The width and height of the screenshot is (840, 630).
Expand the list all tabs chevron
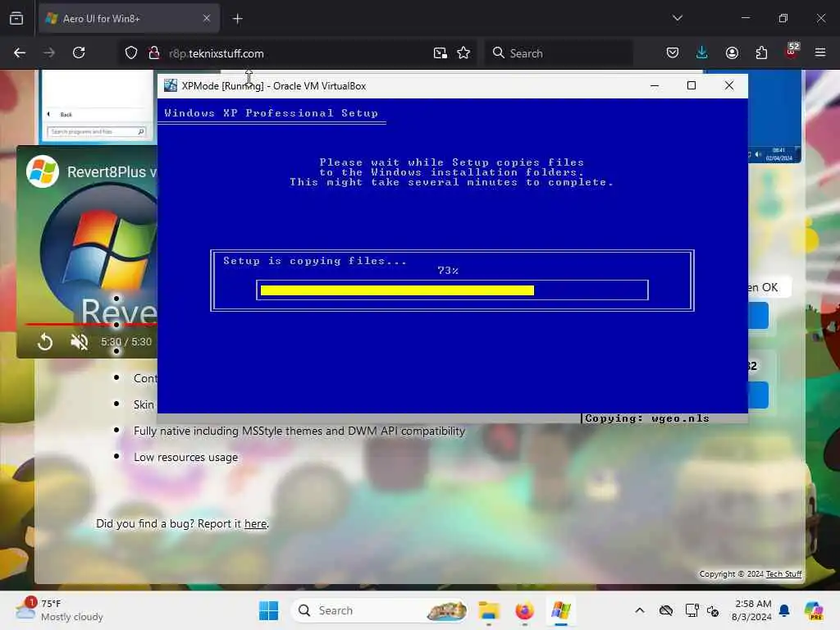click(677, 18)
